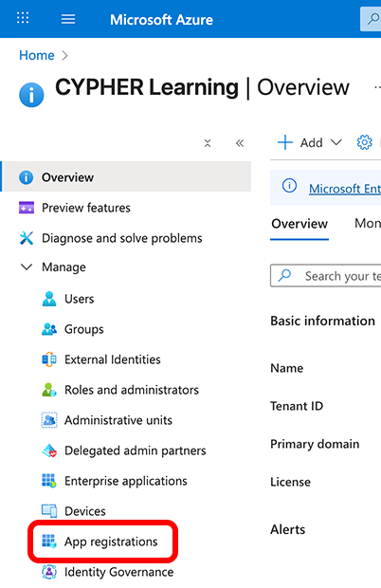Click the magnifier in the tenant search box

pyautogui.click(x=284, y=276)
